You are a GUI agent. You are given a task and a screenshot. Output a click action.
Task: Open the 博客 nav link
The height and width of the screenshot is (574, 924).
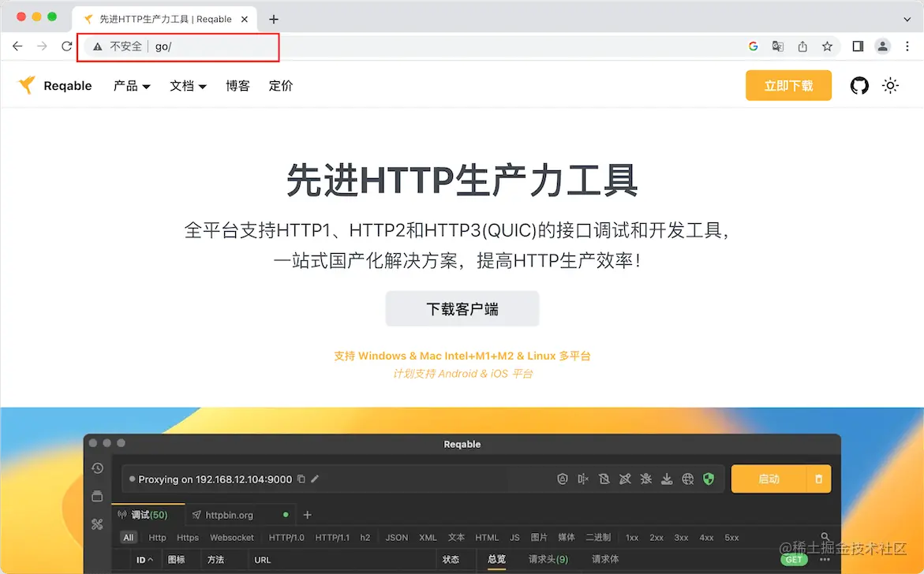[x=238, y=86]
